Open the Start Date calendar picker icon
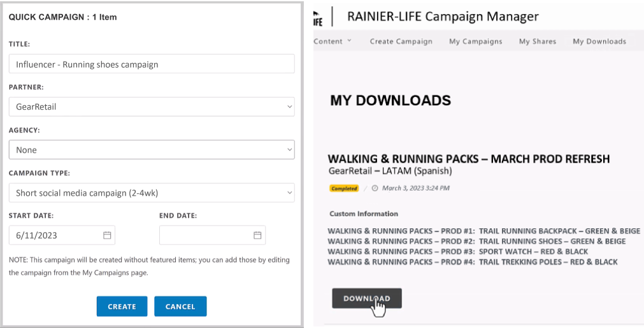644x329 pixels. 107,235
